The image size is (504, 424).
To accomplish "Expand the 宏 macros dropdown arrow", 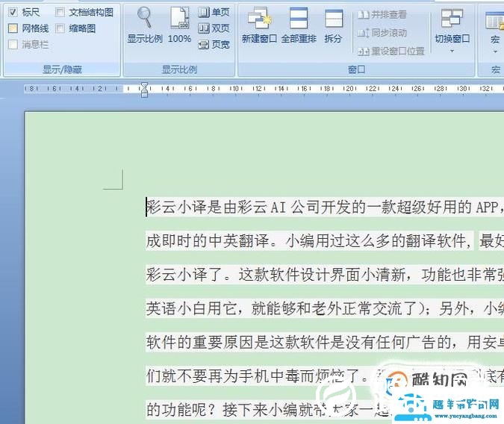I will coord(495,52).
